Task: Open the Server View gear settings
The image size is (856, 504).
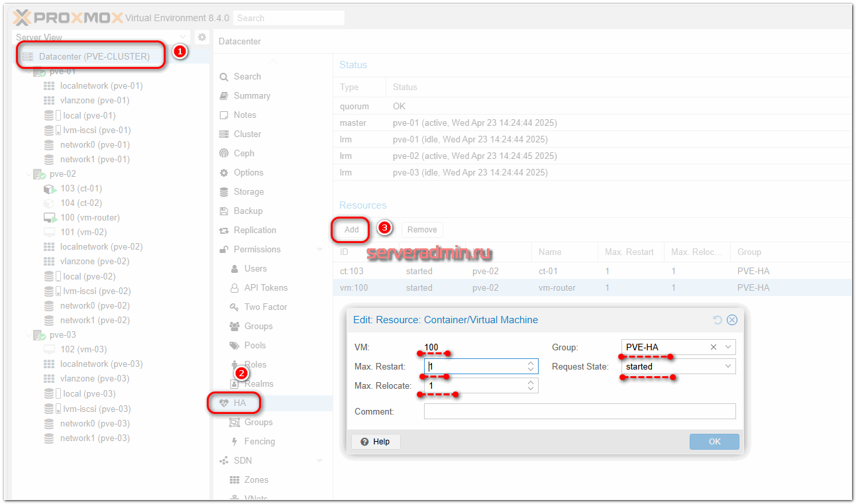Action: point(202,38)
